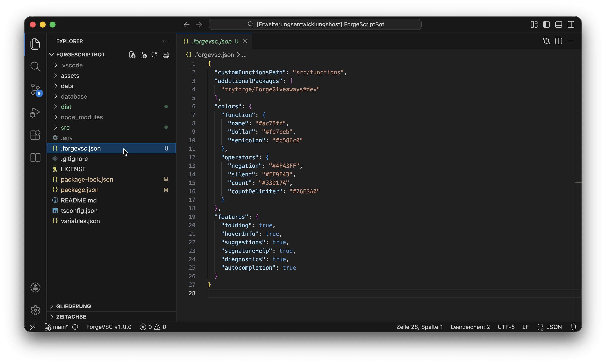Open Source Control view with 9 badge
The width and height of the screenshot is (606, 364).
[x=35, y=89]
